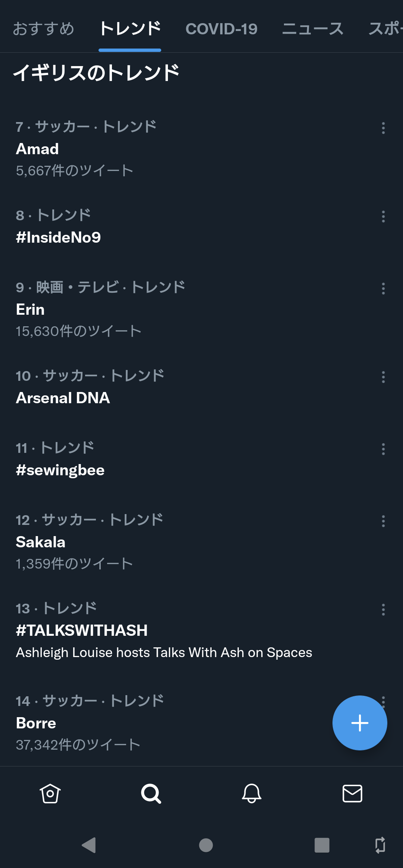Open the Home tab icon

(50, 793)
